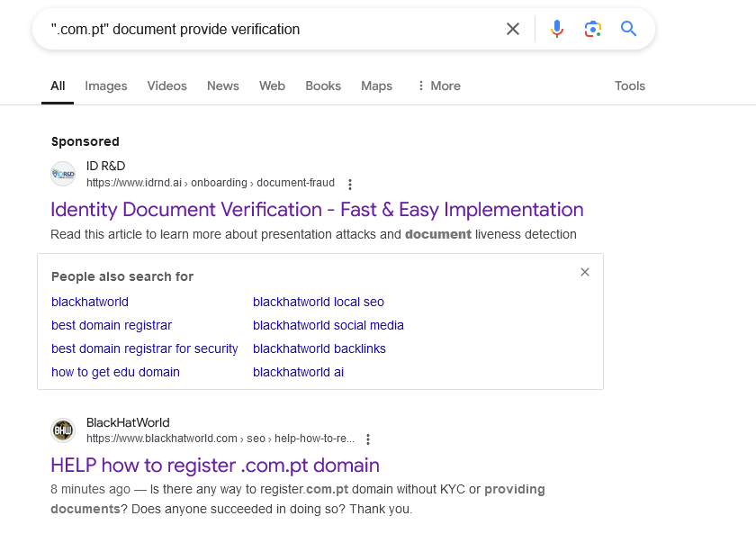The image size is (756, 552).
Task: Select the Videos tab
Action: [166, 86]
